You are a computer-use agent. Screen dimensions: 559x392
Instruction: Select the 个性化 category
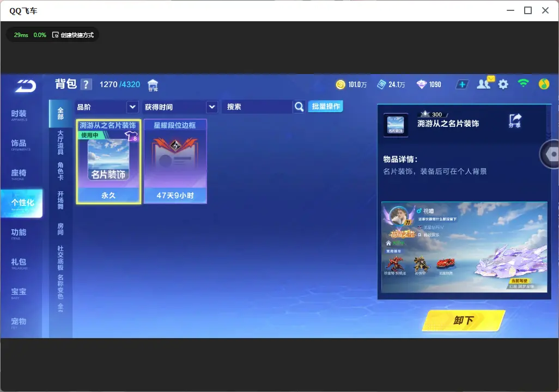pyautogui.click(x=22, y=203)
